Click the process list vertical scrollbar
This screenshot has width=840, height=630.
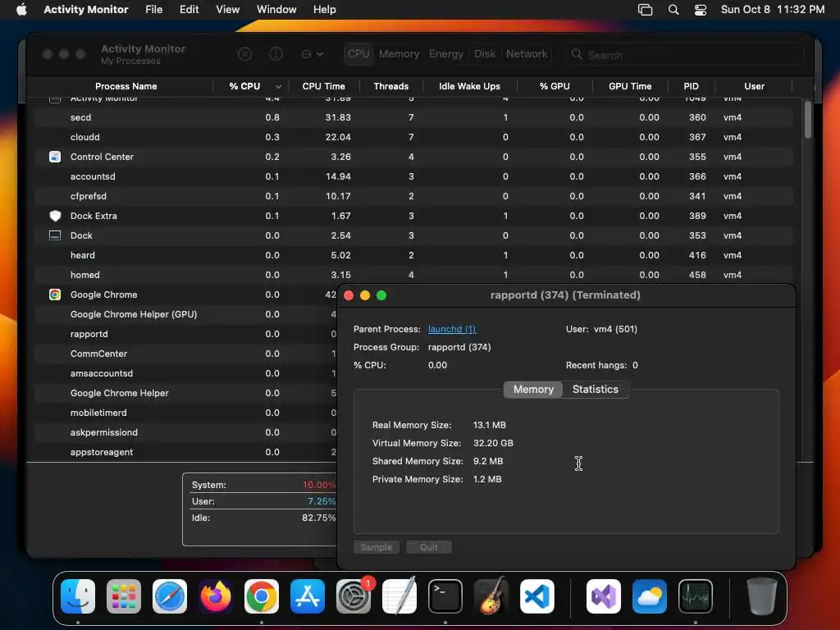(807, 121)
